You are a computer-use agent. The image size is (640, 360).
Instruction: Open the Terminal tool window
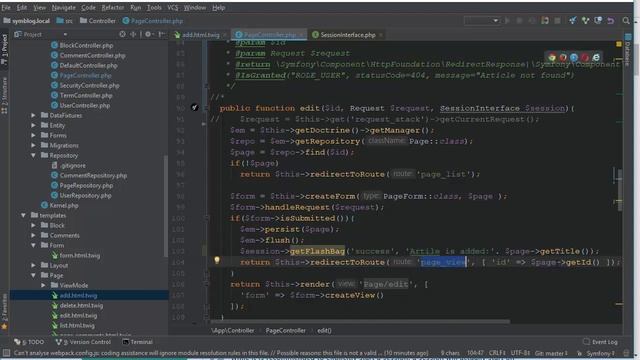138,342
